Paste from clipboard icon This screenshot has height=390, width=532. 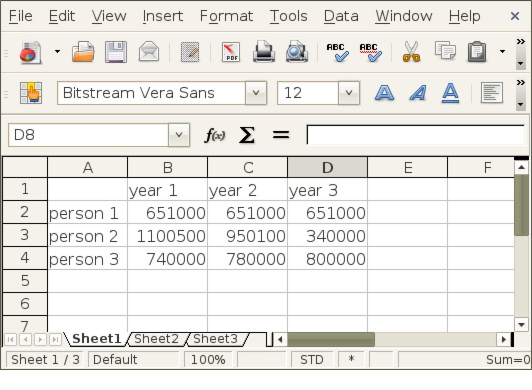[x=477, y=52]
